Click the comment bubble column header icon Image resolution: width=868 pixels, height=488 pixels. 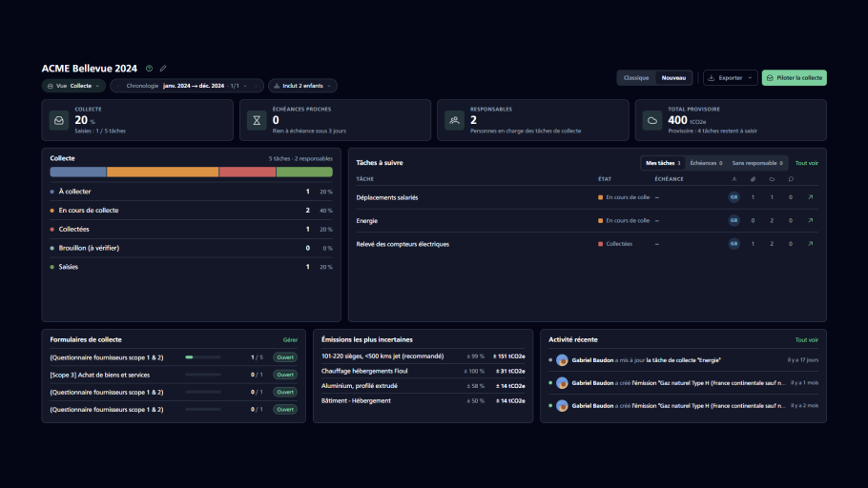coord(791,179)
